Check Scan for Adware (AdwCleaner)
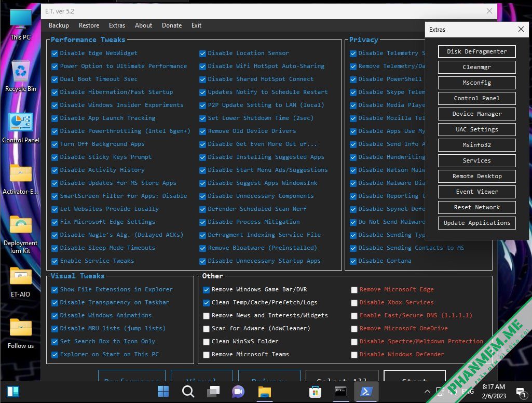 [x=206, y=329]
